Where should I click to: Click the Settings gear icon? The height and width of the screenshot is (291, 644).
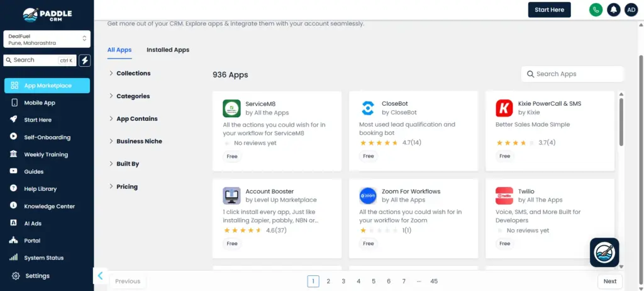click(16, 276)
